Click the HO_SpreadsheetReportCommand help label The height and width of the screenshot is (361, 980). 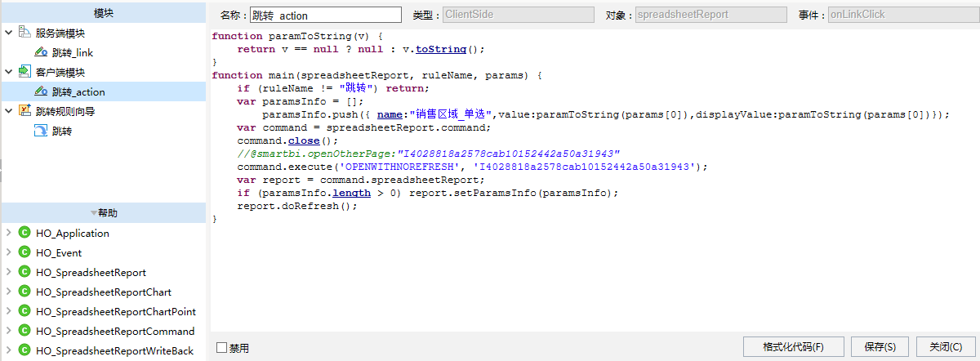pos(115,331)
